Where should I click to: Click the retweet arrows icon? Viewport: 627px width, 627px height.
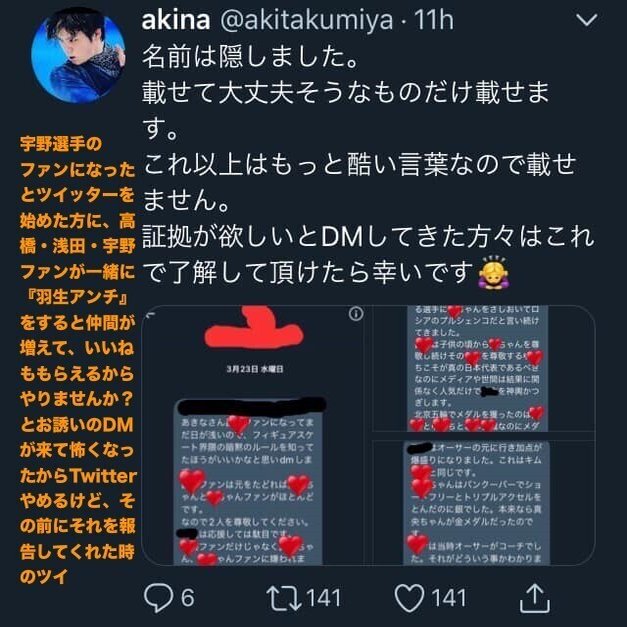(284, 598)
